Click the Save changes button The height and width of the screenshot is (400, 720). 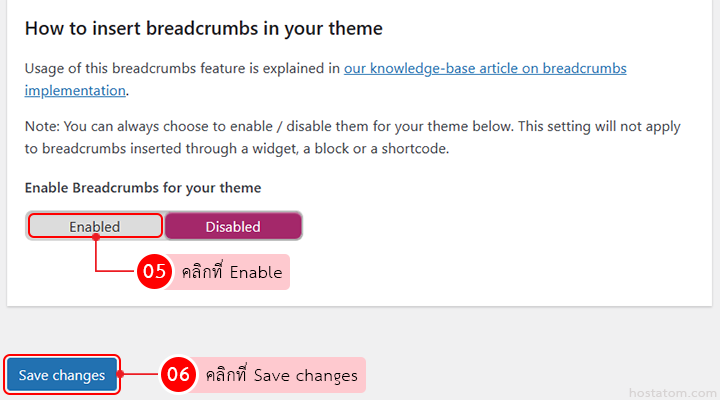(62, 375)
